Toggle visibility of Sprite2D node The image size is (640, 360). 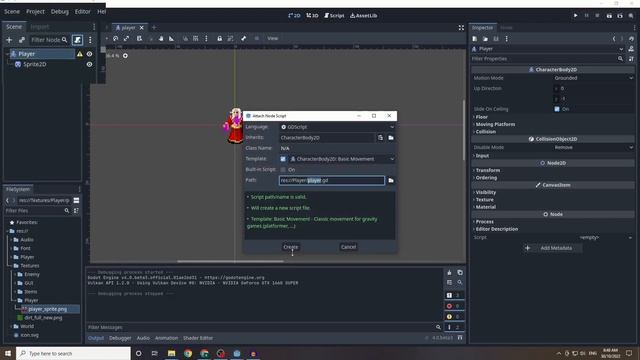[89, 64]
